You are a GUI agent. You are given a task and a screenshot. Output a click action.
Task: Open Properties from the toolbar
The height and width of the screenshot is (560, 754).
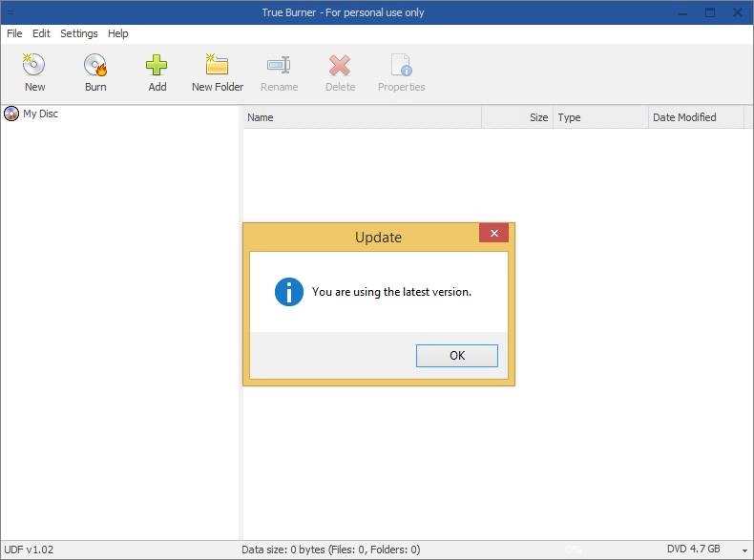click(402, 65)
